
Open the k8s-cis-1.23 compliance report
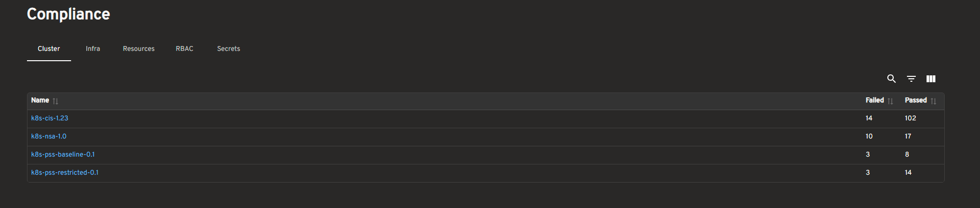(50, 118)
